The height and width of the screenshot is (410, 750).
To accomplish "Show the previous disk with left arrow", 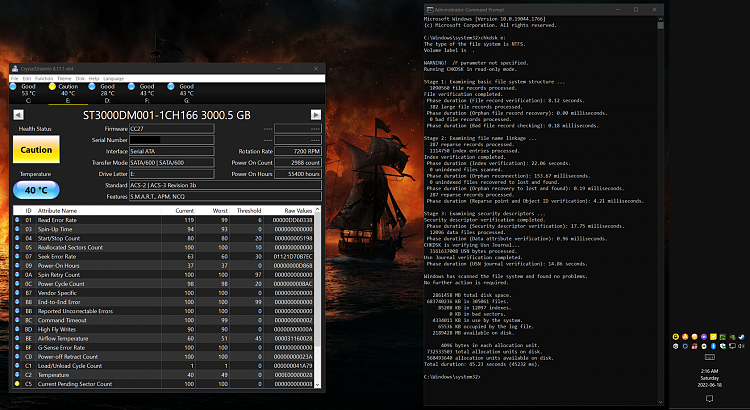I will coord(18,115).
